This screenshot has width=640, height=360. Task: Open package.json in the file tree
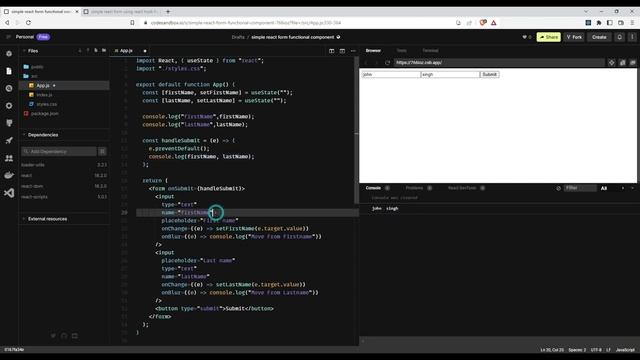pos(44,113)
